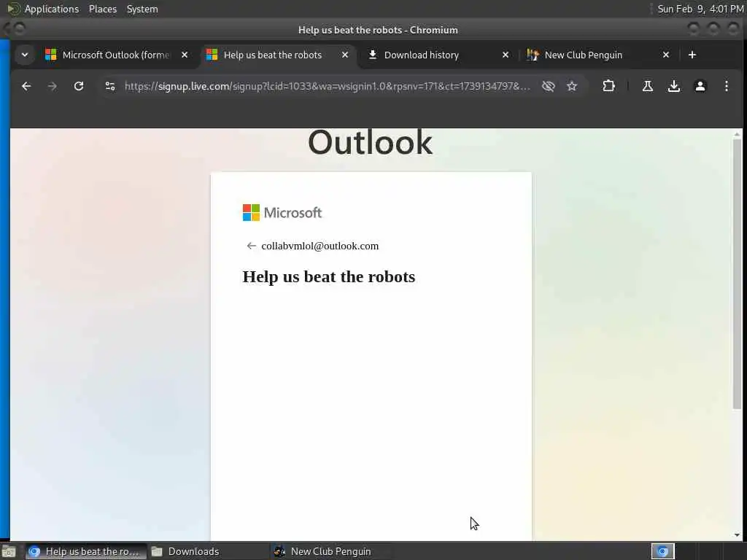
Task: Click the Club Penguin favicon on tab
Action: [533, 55]
